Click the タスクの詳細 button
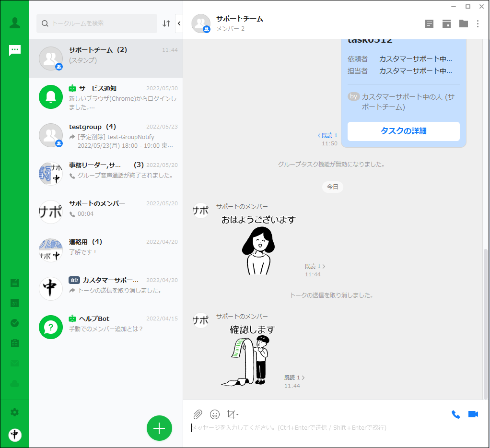 point(403,131)
